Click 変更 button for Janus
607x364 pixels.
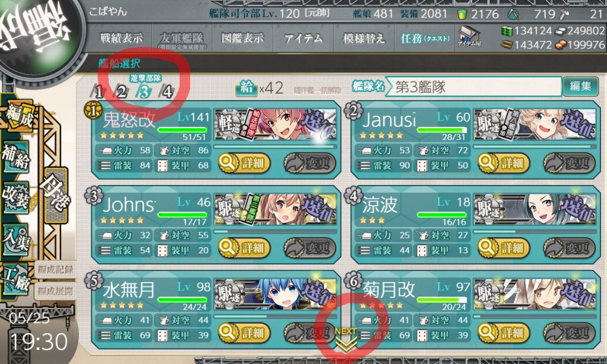[569, 163]
